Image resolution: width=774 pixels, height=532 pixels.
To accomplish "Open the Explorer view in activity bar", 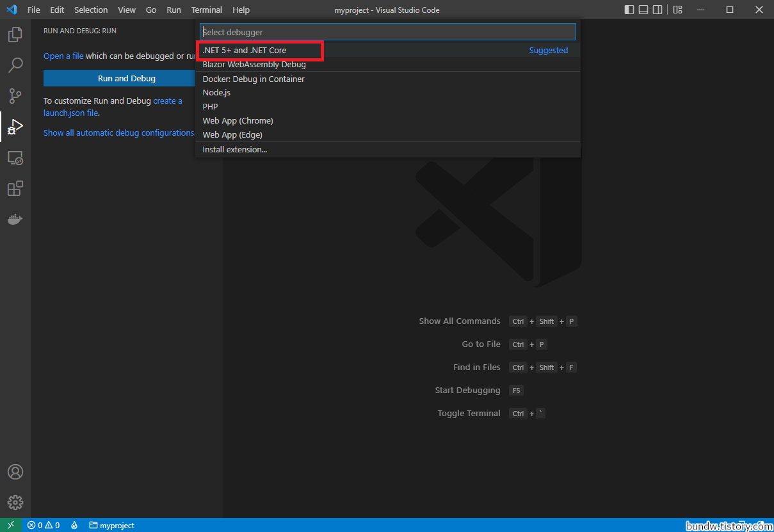I will (x=15, y=35).
